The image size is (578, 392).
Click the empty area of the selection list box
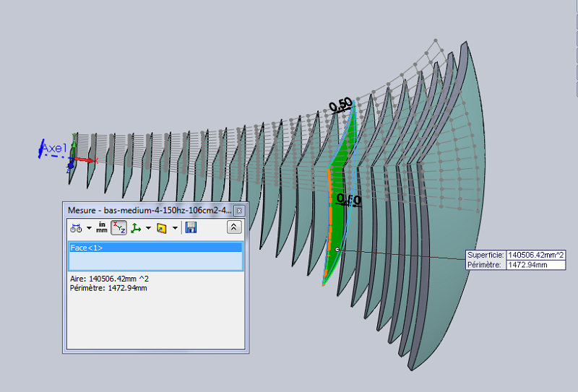(x=155, y=261)
